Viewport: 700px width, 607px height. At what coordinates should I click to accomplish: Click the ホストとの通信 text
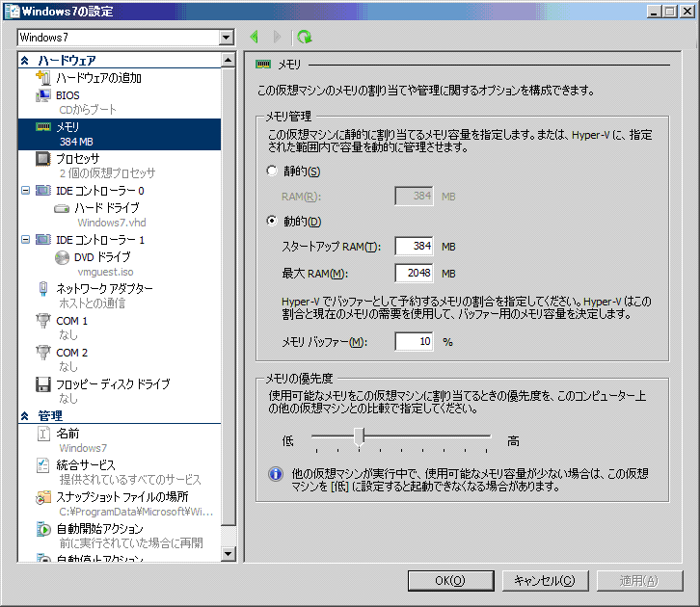(93, 303)
